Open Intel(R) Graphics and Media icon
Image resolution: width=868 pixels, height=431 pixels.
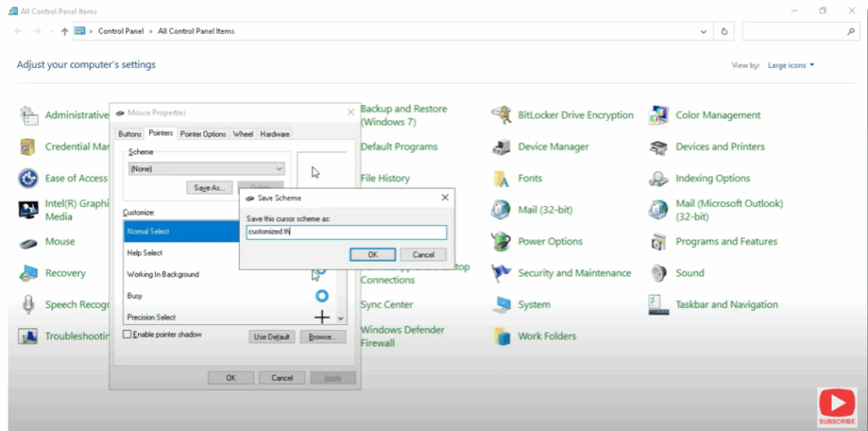pos(28,210)
